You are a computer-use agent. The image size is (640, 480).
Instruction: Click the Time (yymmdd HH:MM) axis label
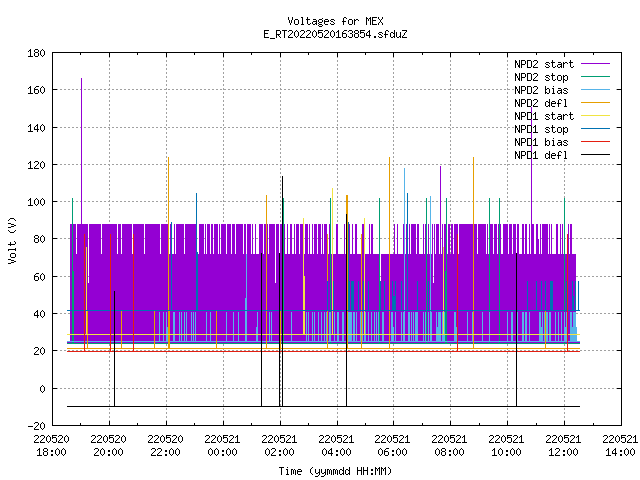point(335,471)
